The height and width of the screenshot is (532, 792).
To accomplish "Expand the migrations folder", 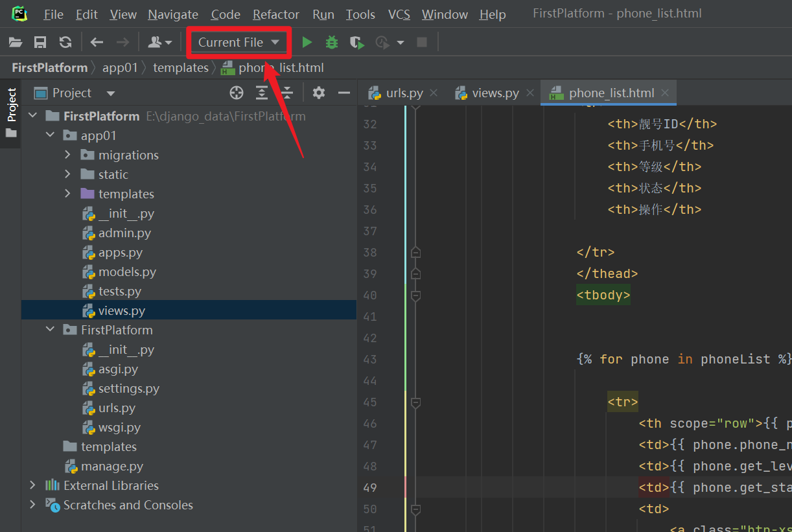I will point(68,156).
